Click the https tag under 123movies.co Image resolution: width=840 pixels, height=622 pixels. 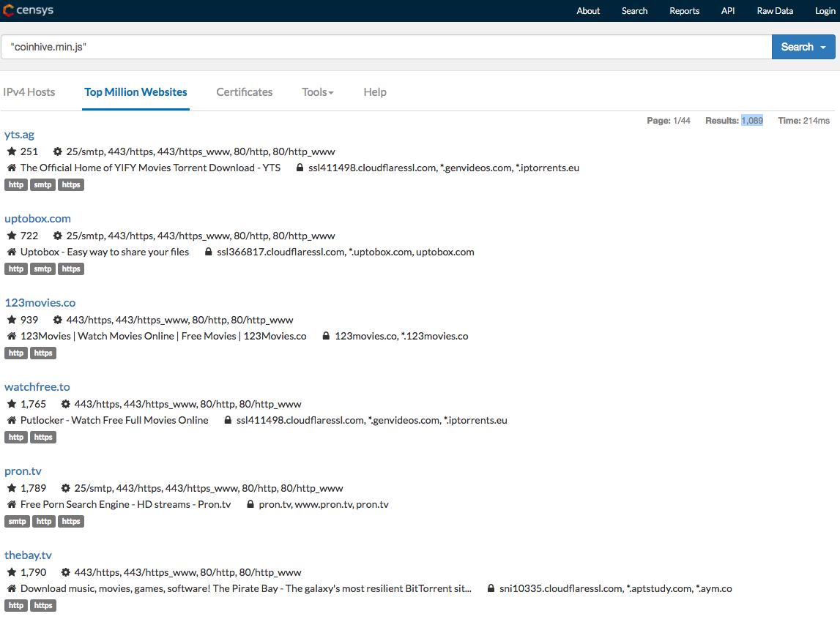coord(43,353)
